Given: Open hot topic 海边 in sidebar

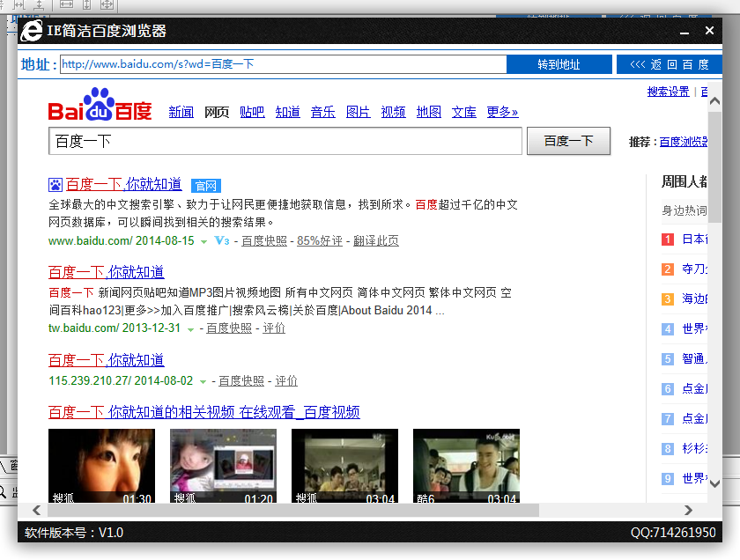Looking at the screenshot, I should tap(694, 299).
